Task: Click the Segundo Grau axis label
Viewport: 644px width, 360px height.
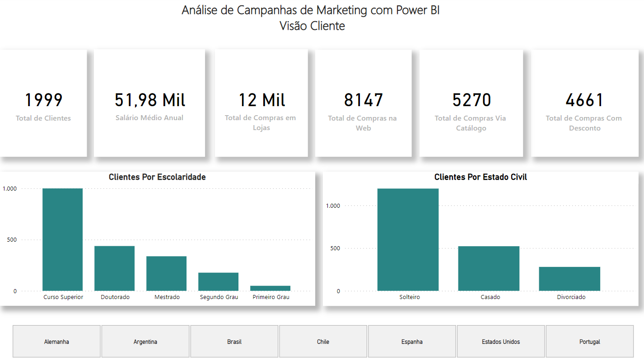Action: [x=219, y=297]
